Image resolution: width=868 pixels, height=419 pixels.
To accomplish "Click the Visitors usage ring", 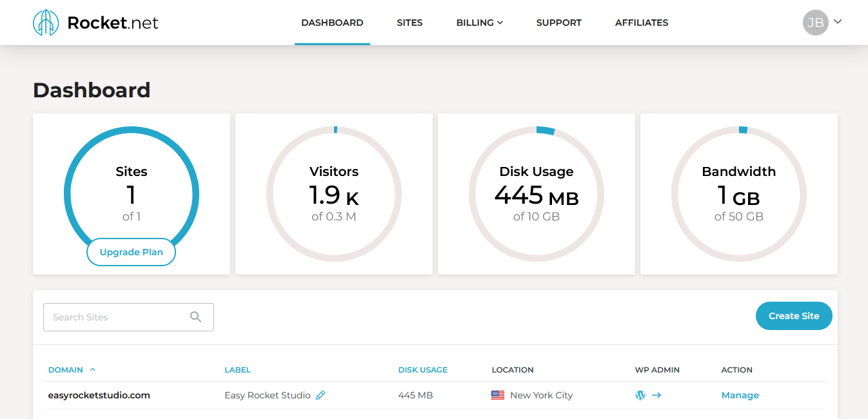I will (334, 194).
